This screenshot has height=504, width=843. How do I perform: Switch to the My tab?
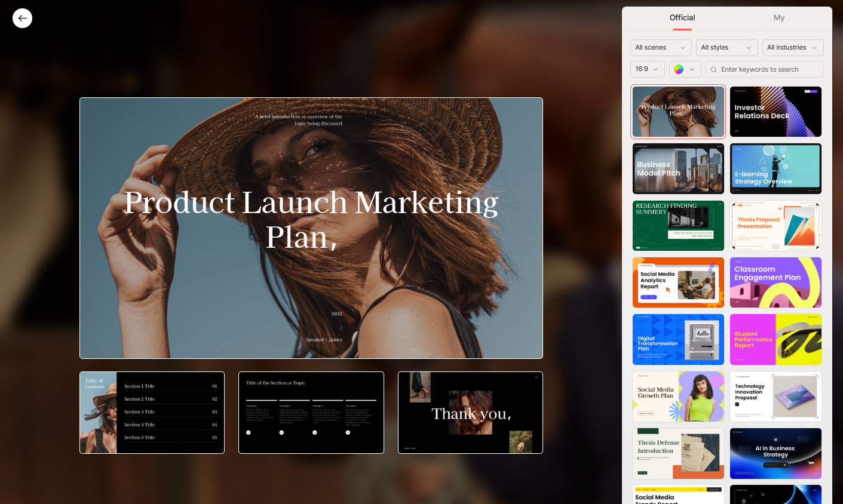click(x=778, y=18)
